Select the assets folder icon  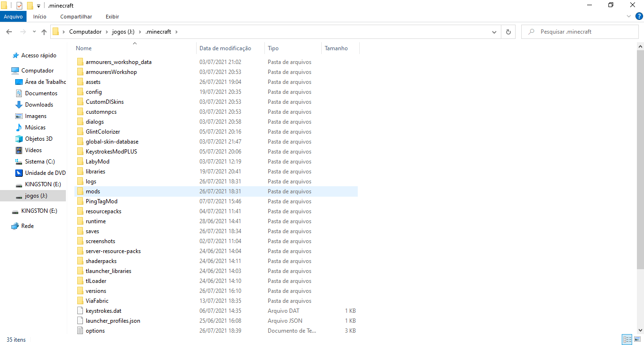click(80, 82)
